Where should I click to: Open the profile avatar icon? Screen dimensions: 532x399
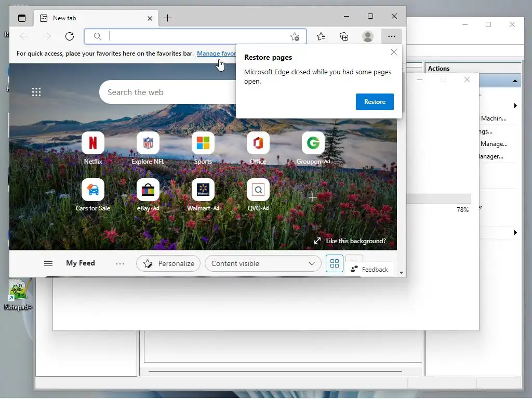(x=368, y=36)
